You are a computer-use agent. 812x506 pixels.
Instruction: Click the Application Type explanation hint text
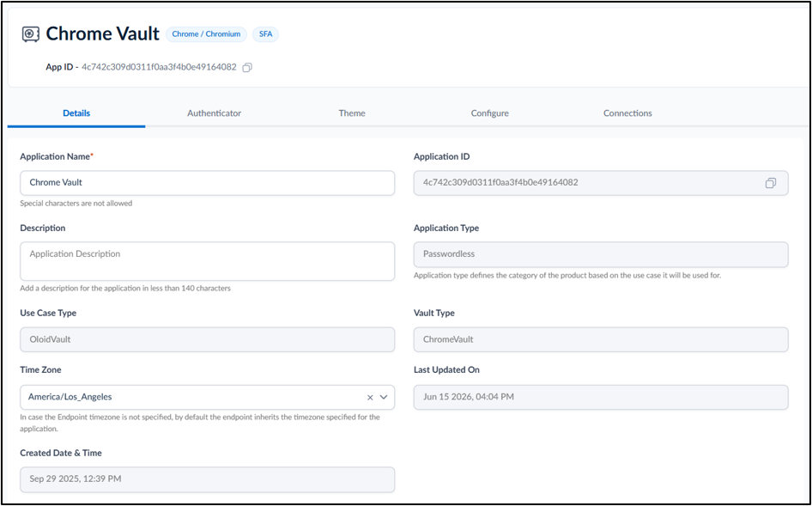tap(567, 275)
